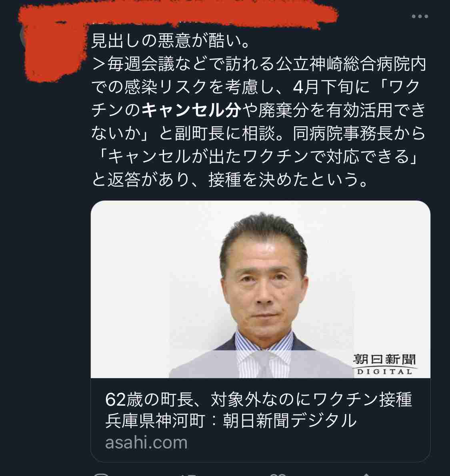Tap the text 同病院事務長から
450x476 pixels.
coord(359,133)
